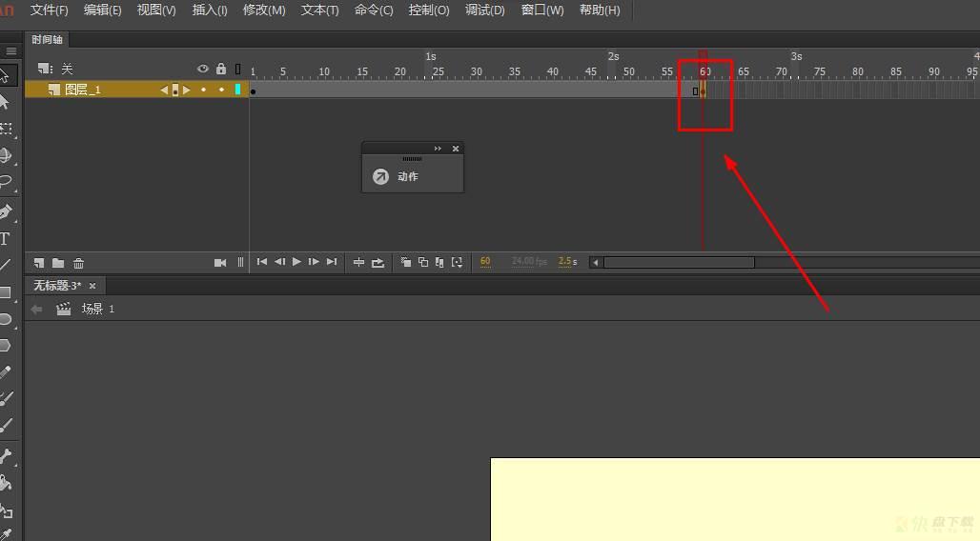The height and width of the screenshot is (541, 980).
Task: Select the Lasso tool
Action: [6, 182]
